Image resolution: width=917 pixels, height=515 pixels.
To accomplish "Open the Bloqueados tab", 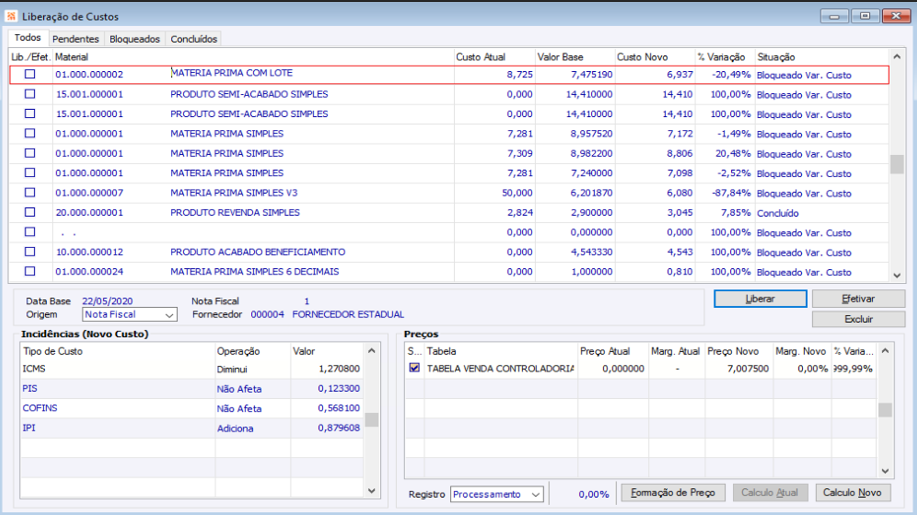I will click(x=134, y=39).
